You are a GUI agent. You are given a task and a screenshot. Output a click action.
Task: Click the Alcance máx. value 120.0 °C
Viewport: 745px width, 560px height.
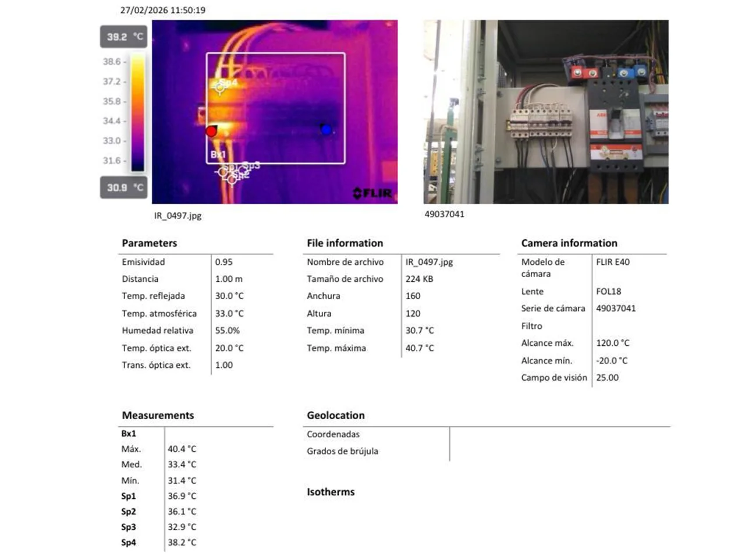[x=613, y=343]
